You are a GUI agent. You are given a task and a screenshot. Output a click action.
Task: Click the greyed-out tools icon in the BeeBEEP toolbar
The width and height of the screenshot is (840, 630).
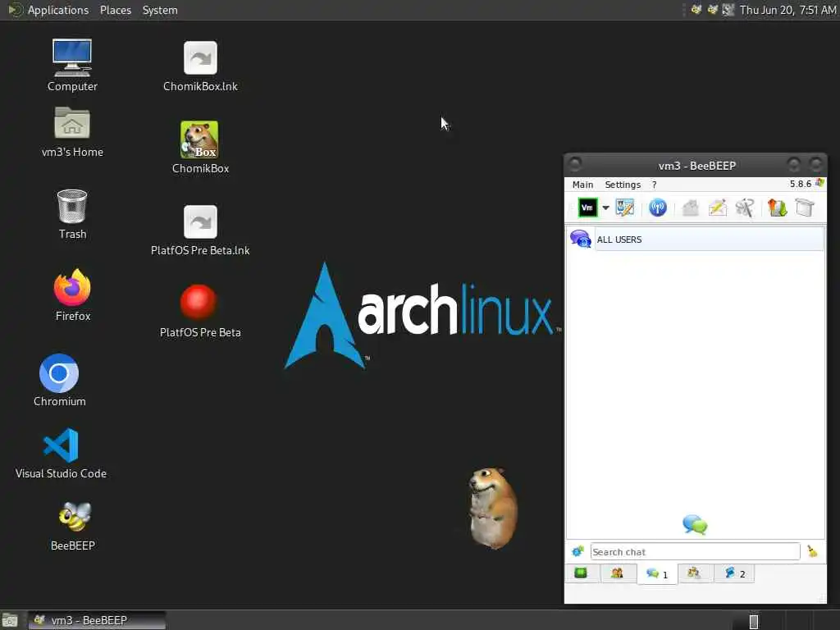pos(745,208)
